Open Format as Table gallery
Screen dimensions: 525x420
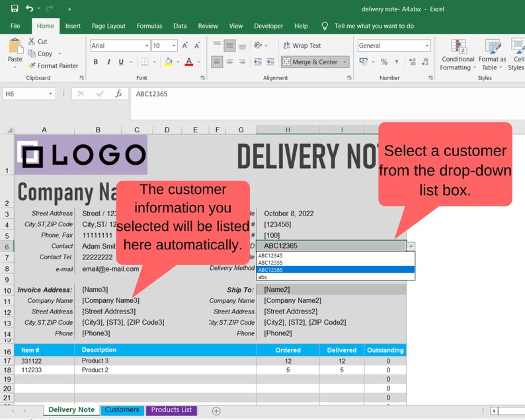click(x=492, y=55)
